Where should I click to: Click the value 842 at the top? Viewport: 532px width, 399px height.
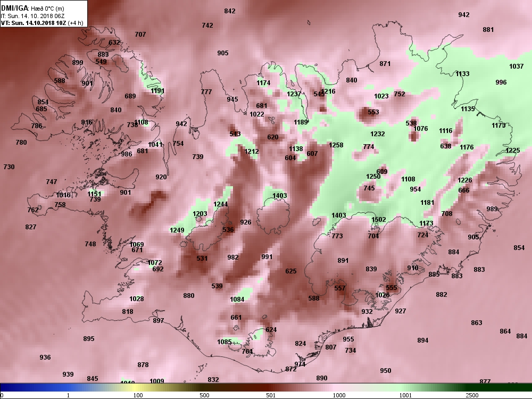coord(230,11)
